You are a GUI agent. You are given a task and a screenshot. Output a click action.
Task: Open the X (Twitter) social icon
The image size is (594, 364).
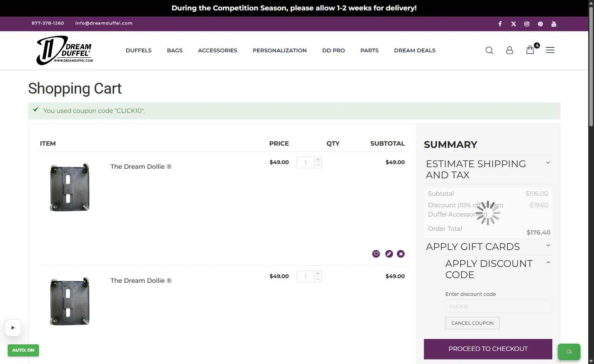pyautogui.click(x=513, y=24)
